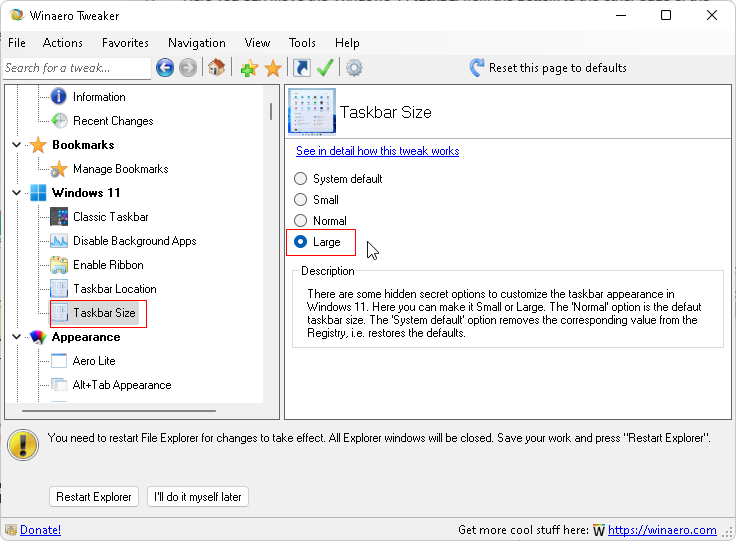Viewport: 736px width, 541px height.
Task: Click the Recent Changes clock icon
Action: [59, 121]
